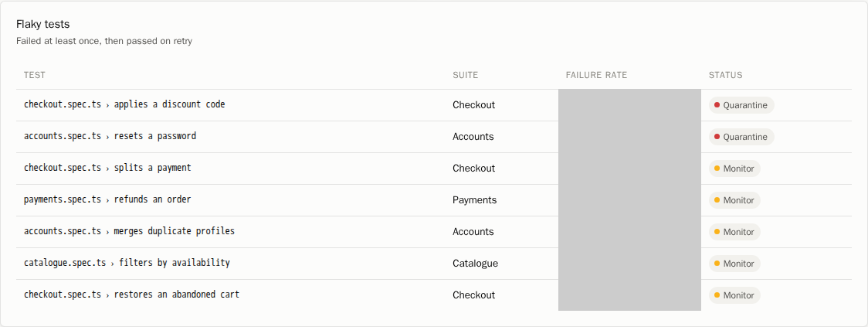Viewport: 868px width, 327px height.
Task: Click Monitor badge on merges duplicate profiles row
Action: [x=734, y=232]
